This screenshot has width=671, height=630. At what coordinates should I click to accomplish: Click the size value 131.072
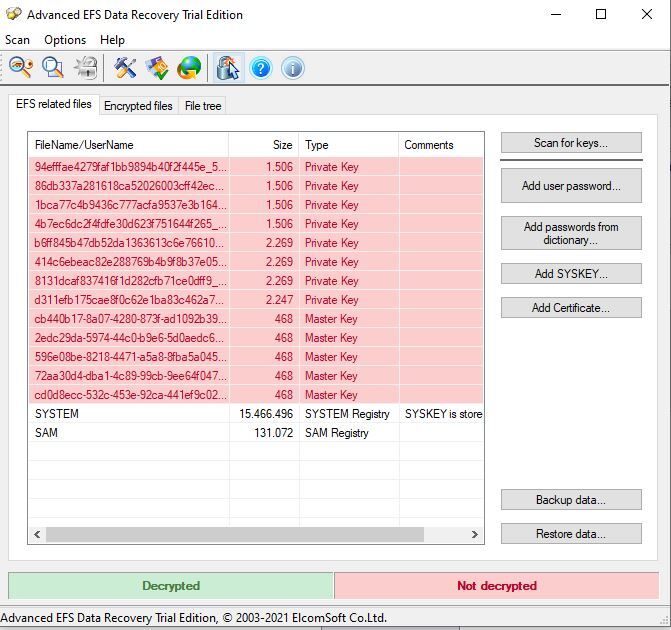273,432
